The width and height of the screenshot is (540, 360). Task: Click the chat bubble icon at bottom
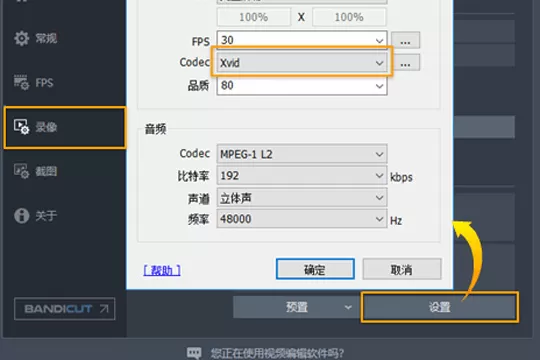194,353
